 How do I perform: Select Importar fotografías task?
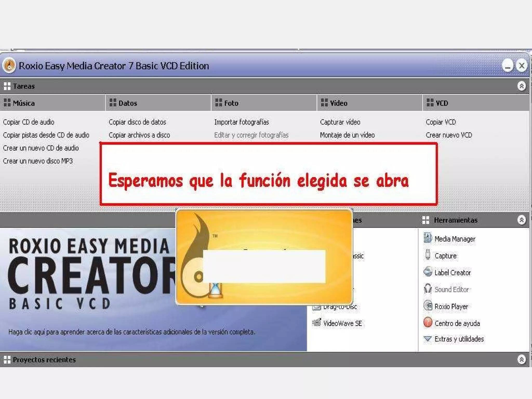point(241,122)
